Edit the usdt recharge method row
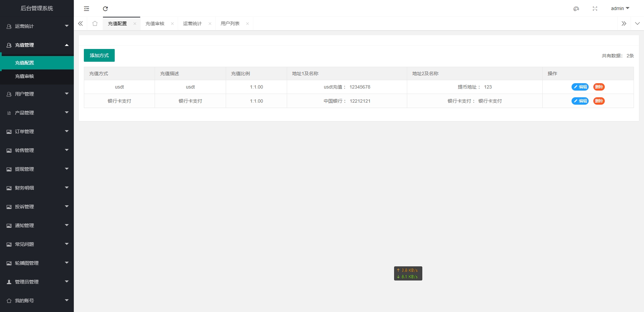This screenshot has width=644, height=312. pos(580,87)
